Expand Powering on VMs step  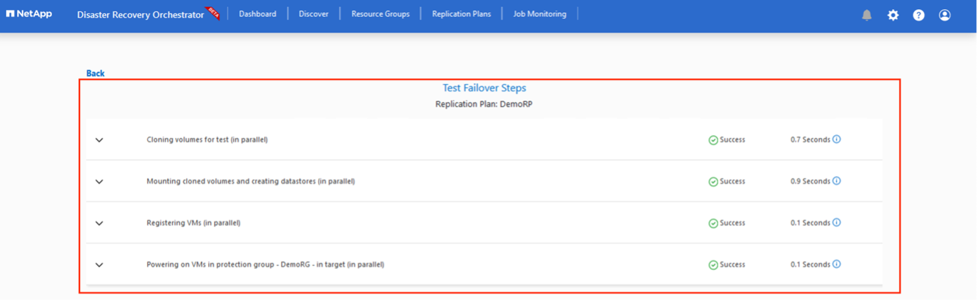[x=99, y=265]
